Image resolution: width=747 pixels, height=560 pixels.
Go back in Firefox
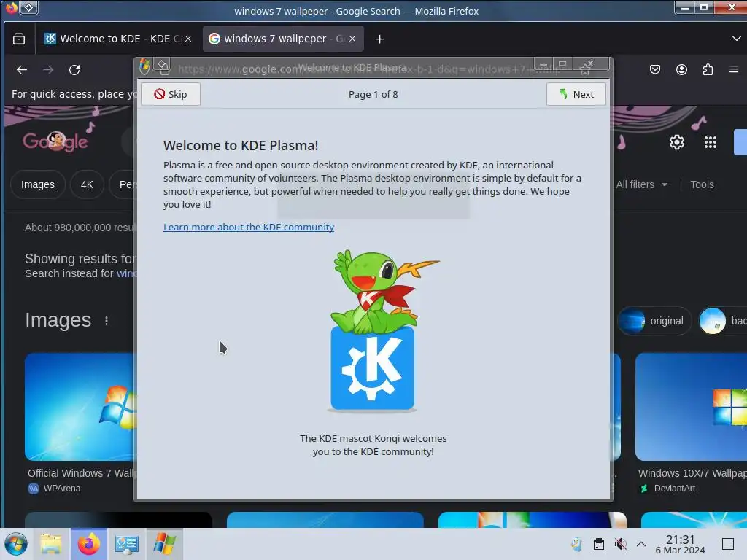[22, 70]
